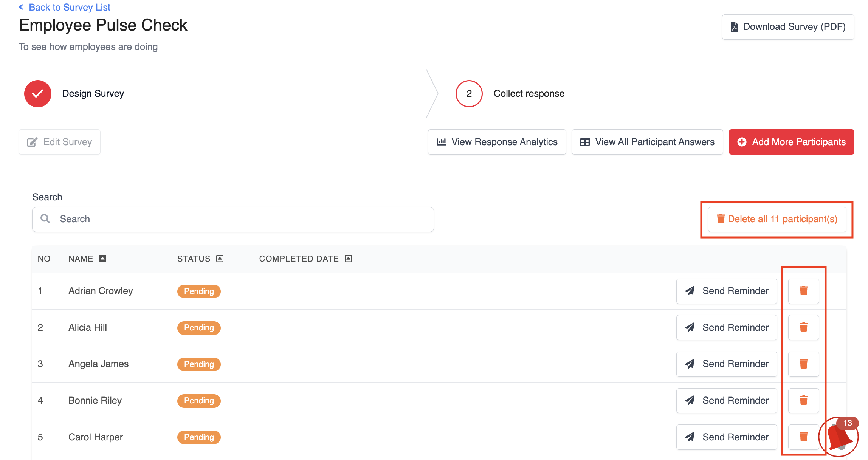Download Survey as PDF

pos(788,27)
